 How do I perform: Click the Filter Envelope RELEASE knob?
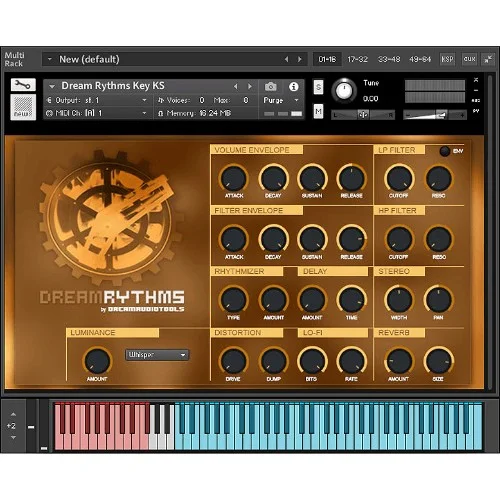pyautogui.click(x=351, y=239)
